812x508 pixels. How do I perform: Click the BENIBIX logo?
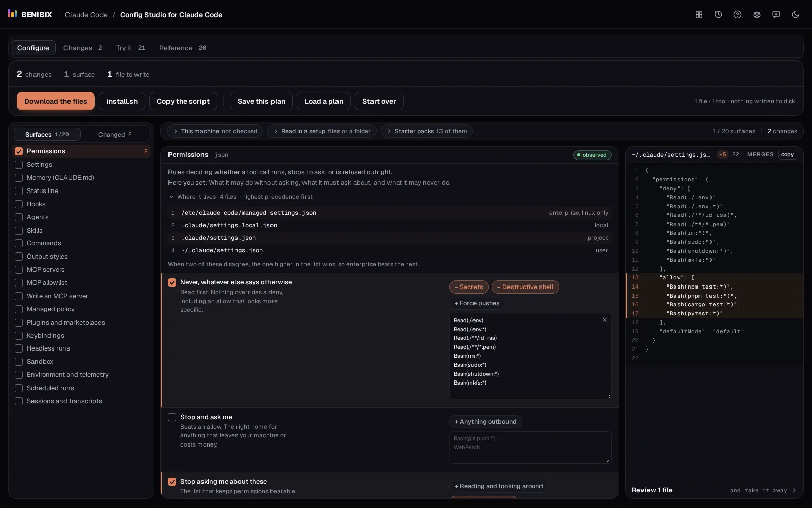coord(30,14)
